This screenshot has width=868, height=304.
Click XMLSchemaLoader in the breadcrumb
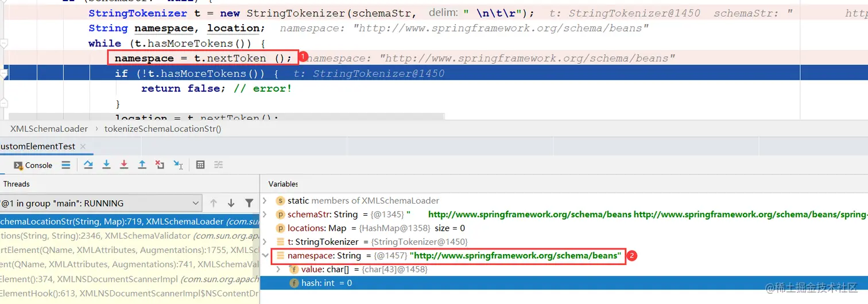point(49,129)
